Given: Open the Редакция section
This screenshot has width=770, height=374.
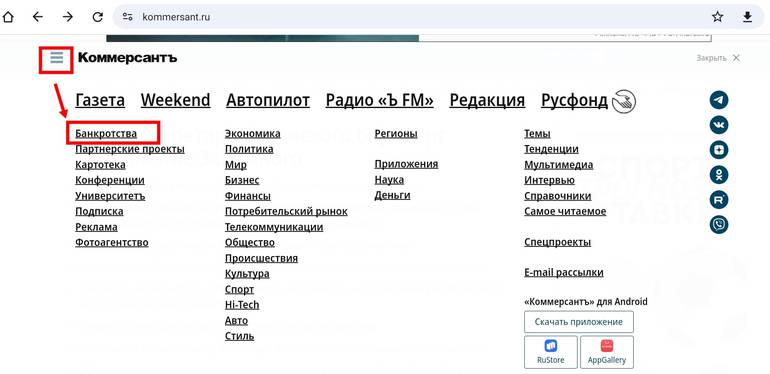Looking at the screenshot, I should [x=487, y=100].
